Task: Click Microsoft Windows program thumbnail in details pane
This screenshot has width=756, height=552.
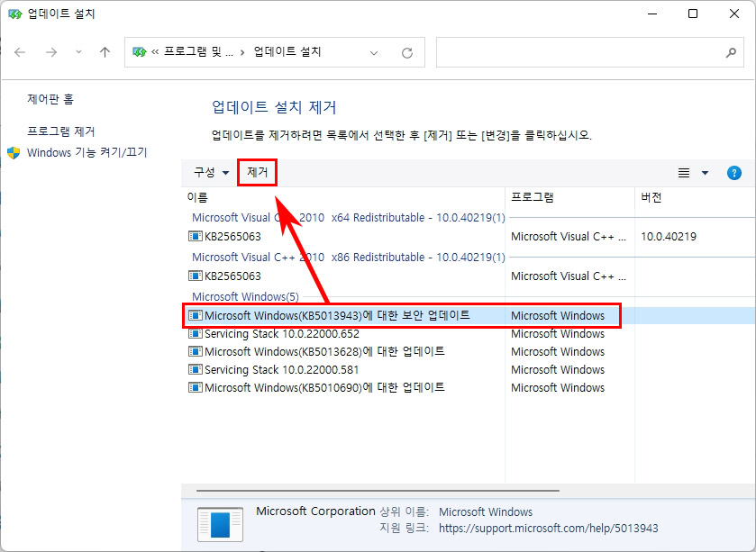Action: point(219,524)
